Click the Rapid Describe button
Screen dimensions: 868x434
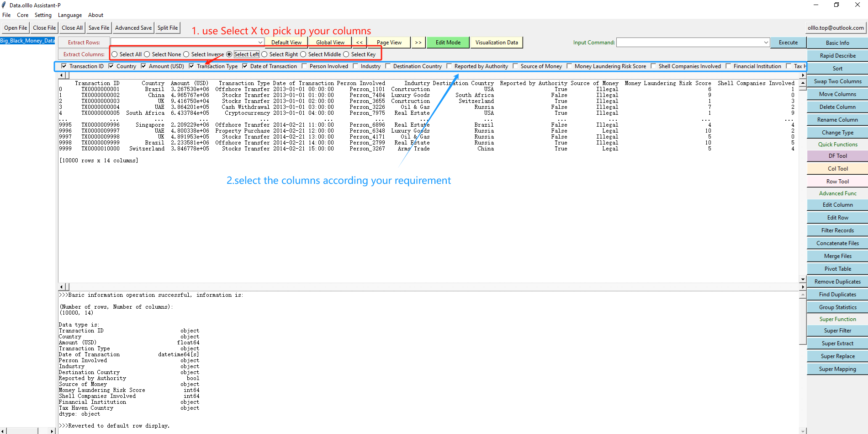coord(837,56)
